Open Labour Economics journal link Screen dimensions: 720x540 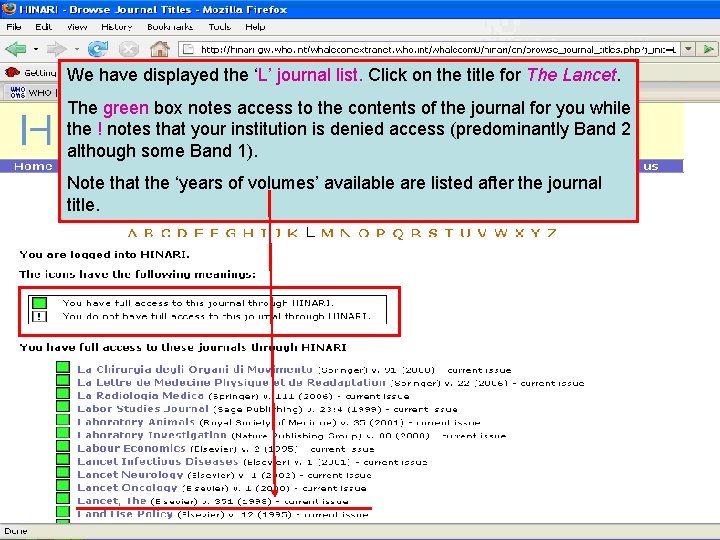pyautogui.click(x=131, y=448)
